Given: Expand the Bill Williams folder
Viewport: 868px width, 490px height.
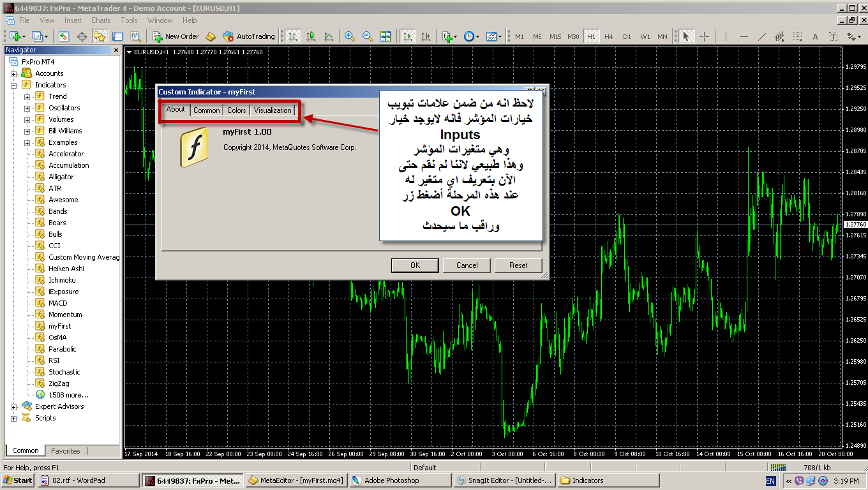Looking at the screenshot, I should [x=27, y=131].
